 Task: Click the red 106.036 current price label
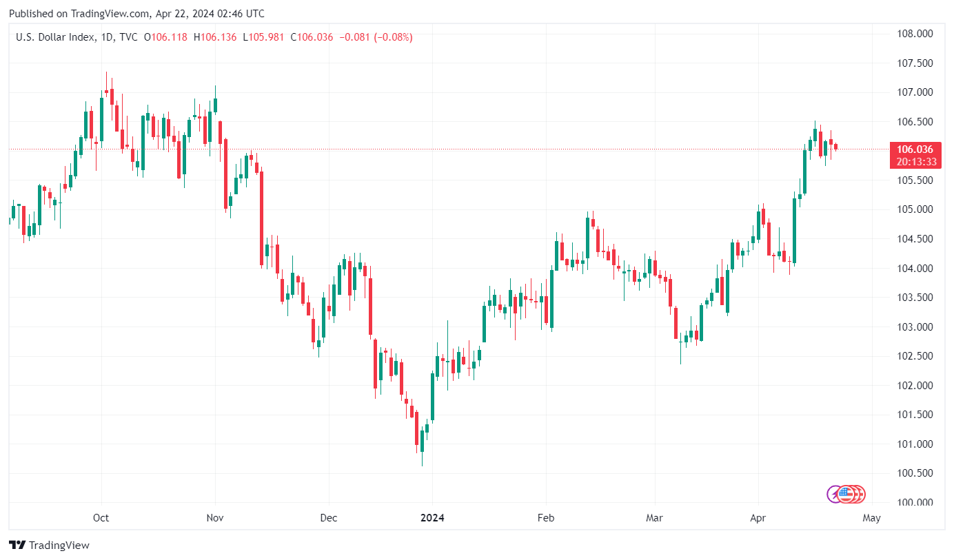click(915, 149)
